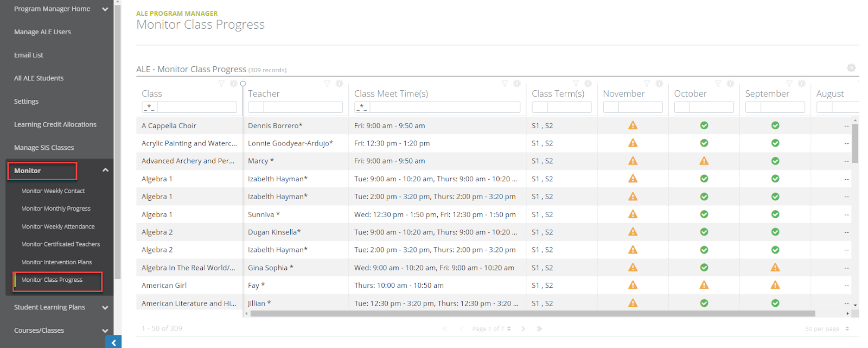Expand Program Manager Home menu chevron

[x=105, y=9]
